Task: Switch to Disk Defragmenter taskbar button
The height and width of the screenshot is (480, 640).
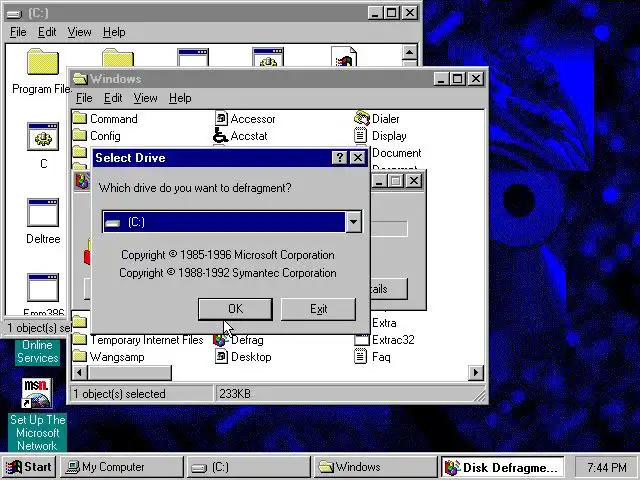Action: pos(502,467)
